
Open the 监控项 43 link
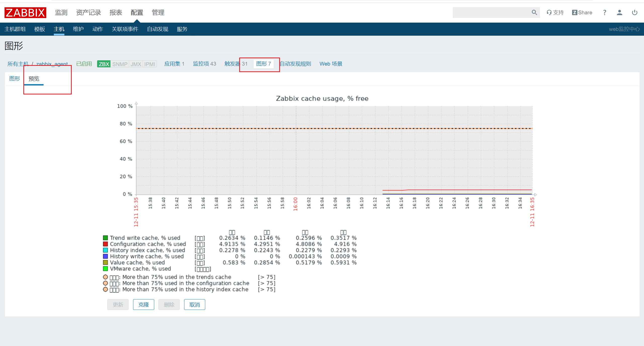[205, 64]
